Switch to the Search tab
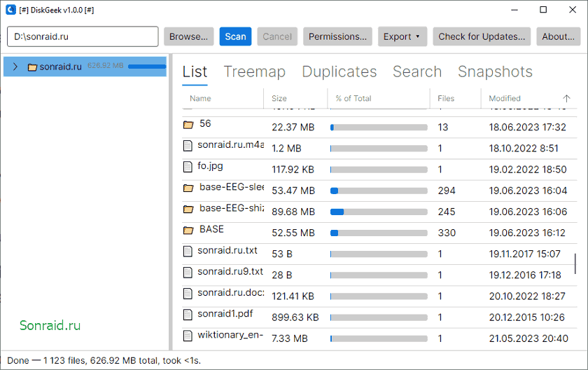The width and height of the screenshot is (588, 370). click(x=417, y=71)
